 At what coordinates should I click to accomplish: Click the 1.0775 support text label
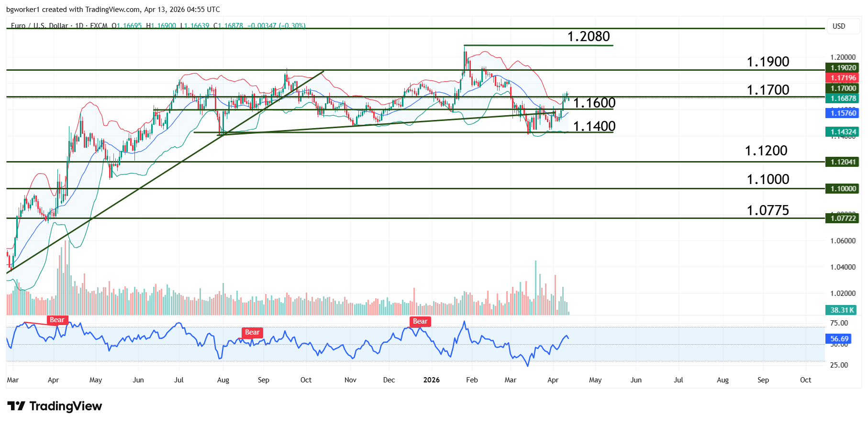pyautogui.click(x=768, y=210)
